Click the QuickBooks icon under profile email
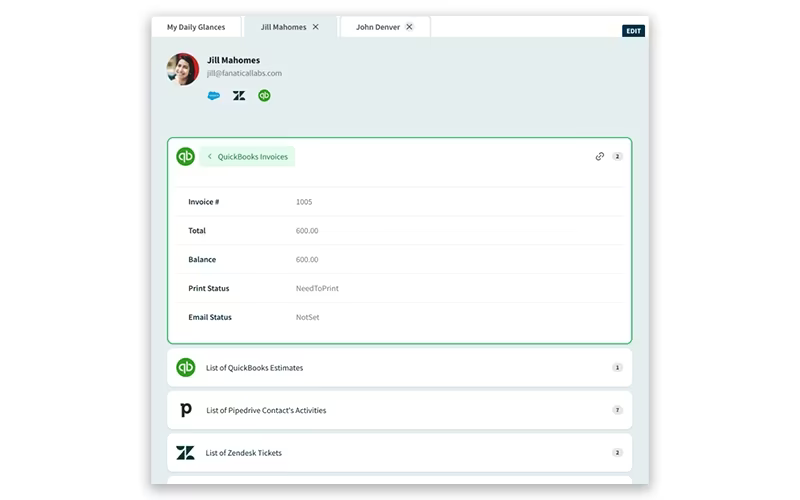 pos(264,95)
